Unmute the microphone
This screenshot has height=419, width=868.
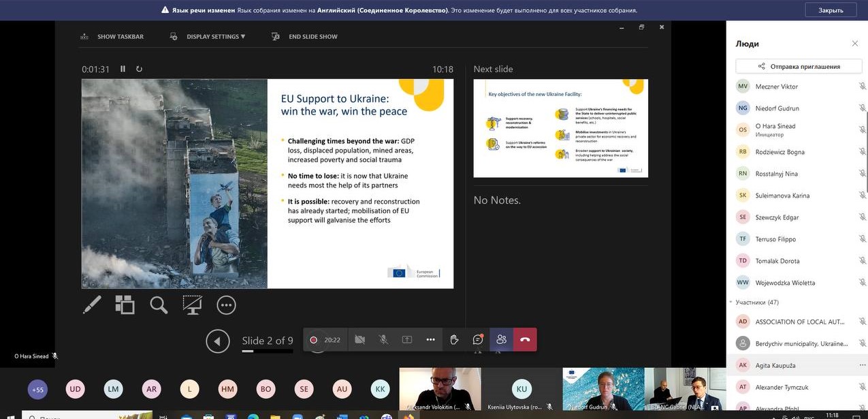(x=384, y=339)
